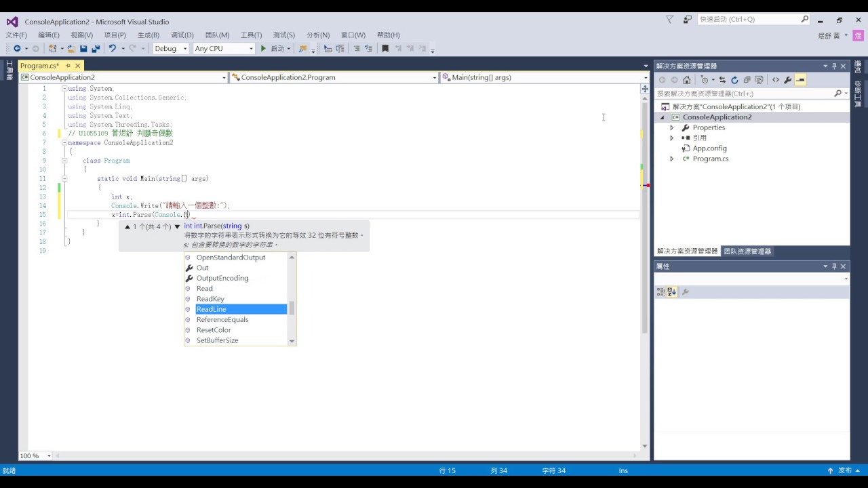Image resolution: width=868 pixels, height=488 pixels.
Task: Toggle Preview Selected Items in Solution Explorer
Action: click(x=800, y=80)
